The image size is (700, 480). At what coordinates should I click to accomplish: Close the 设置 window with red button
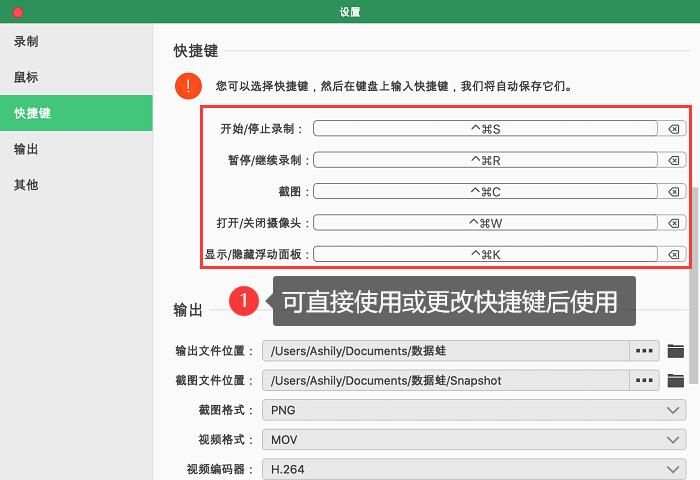(18, 12)
